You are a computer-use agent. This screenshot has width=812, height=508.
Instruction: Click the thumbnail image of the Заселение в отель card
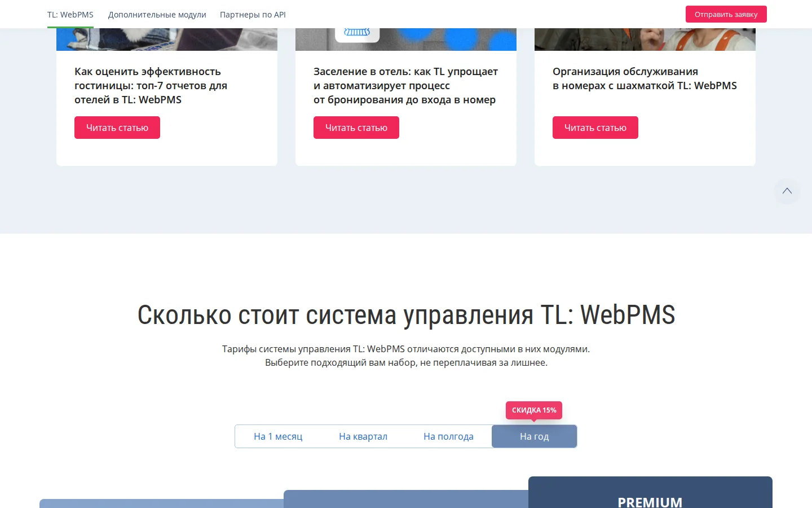point(406,40)
